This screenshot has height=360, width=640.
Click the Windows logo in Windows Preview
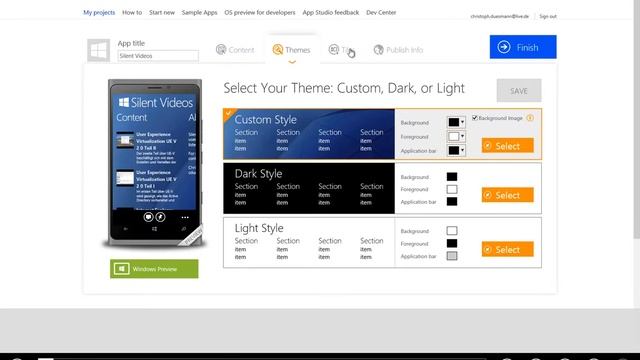121,269
